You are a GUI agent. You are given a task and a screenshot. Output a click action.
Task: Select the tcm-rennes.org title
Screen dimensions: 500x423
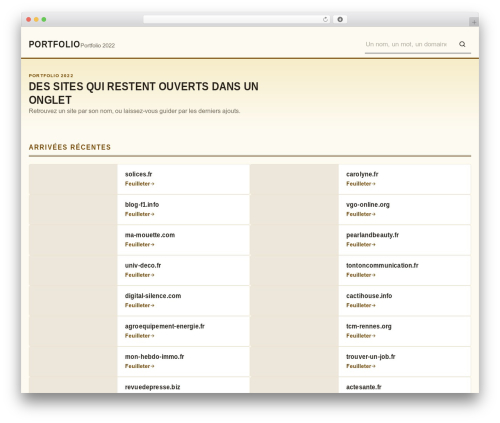pos(369,326)
